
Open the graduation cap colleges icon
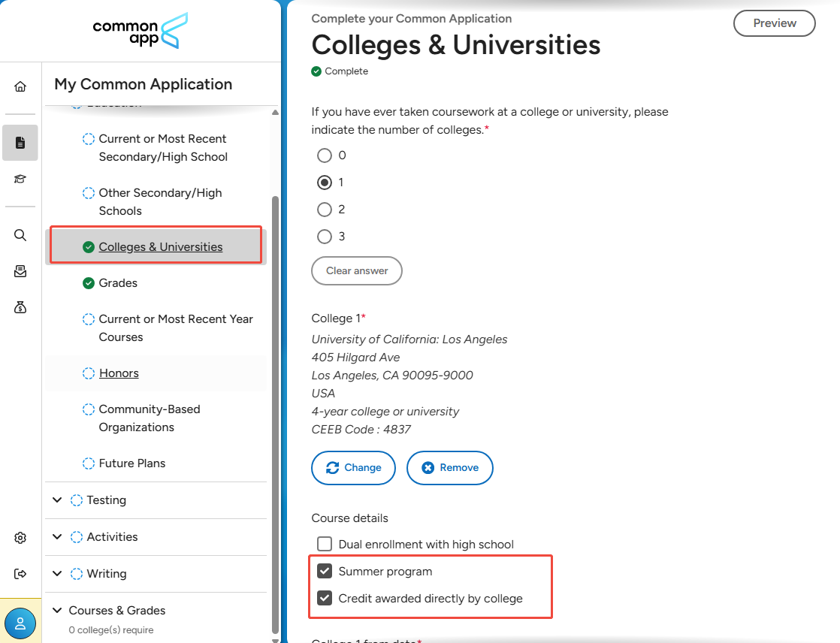point(20,179)
